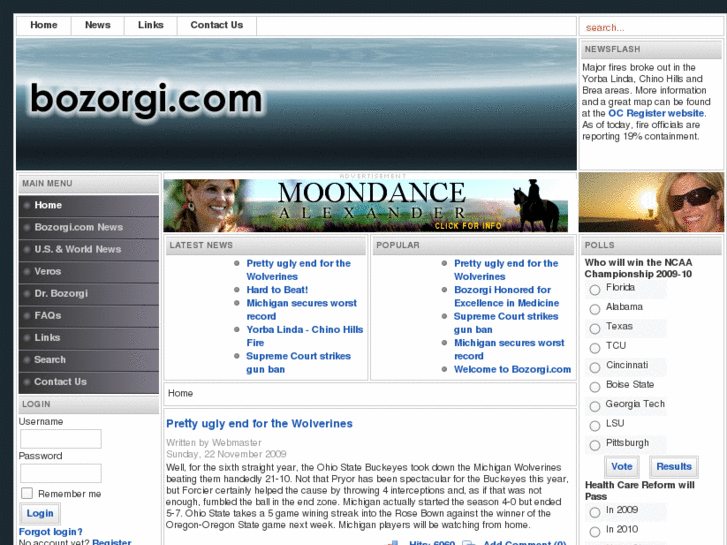Select In 2009 for Health Care poll
The width and height of the screenshot is (727, 545).
pos(595,513)
